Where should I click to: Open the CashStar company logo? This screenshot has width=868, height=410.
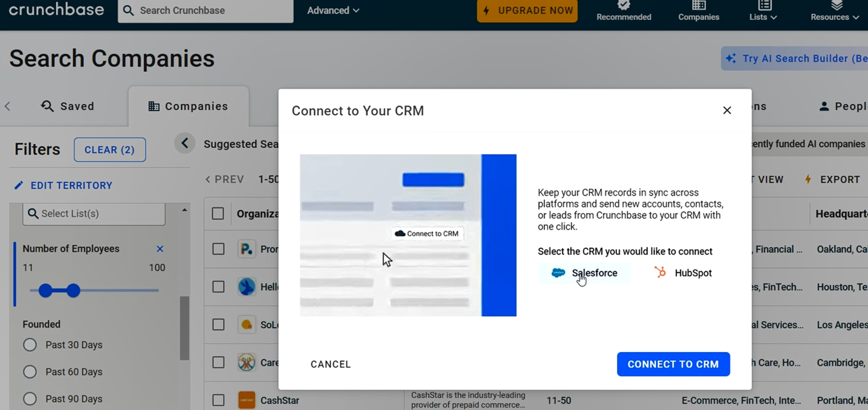247,400
